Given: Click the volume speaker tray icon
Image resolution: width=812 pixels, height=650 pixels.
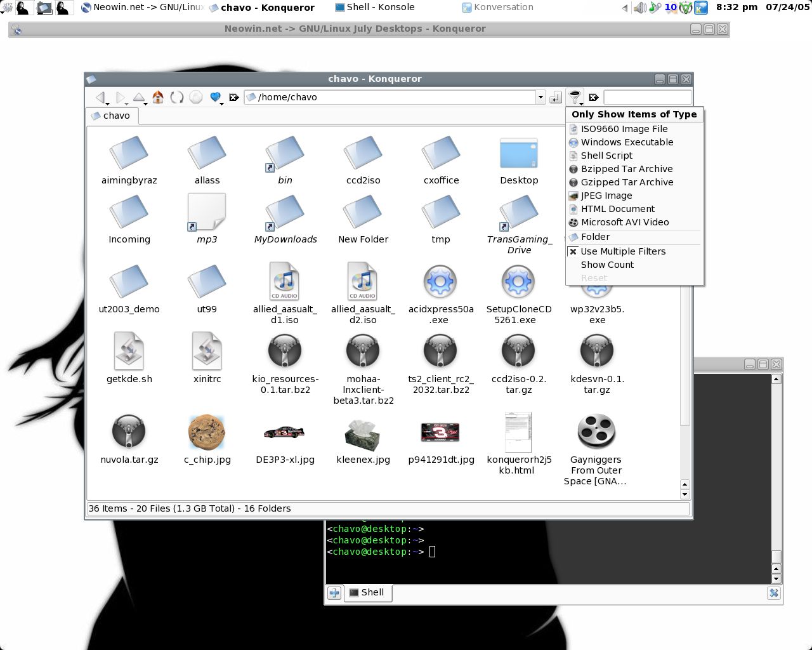Looking at the screenshot, I should (x=639, y=8).
